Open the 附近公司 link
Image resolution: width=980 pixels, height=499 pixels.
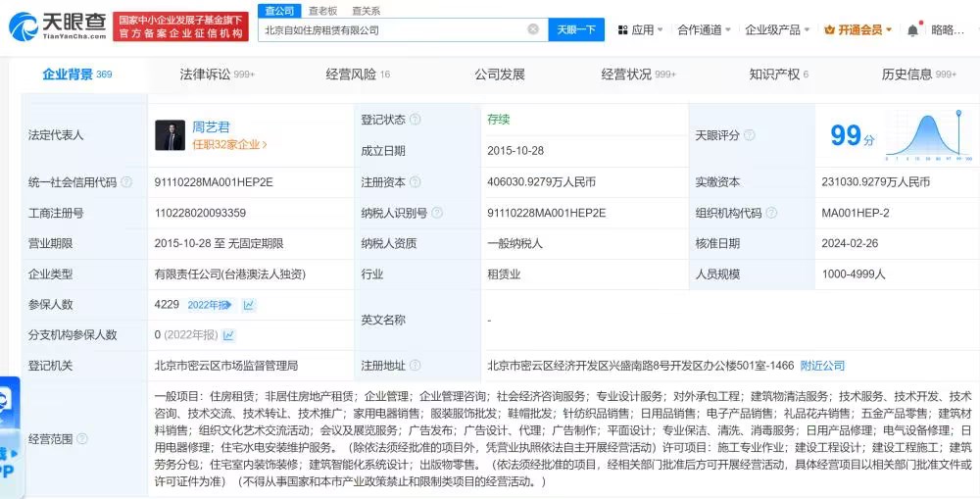coord(822,366)
